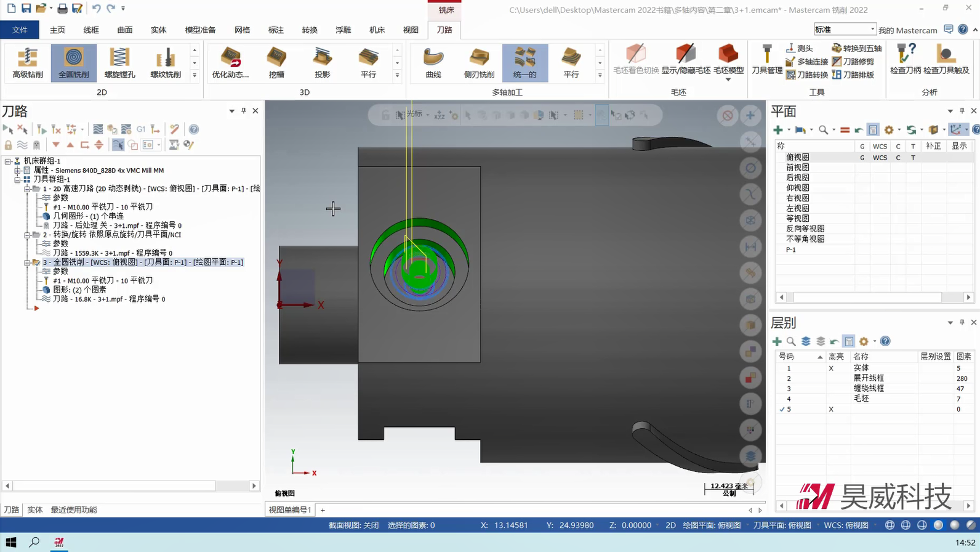Screen dimensions: 980x552
Task: Click 显示/隐藏毛坯 stock display icon
Action: [x=686, y=60]
